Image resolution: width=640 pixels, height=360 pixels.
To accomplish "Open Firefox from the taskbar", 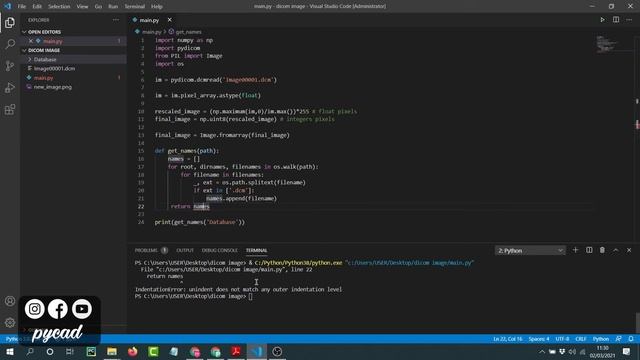I will 133,351.
